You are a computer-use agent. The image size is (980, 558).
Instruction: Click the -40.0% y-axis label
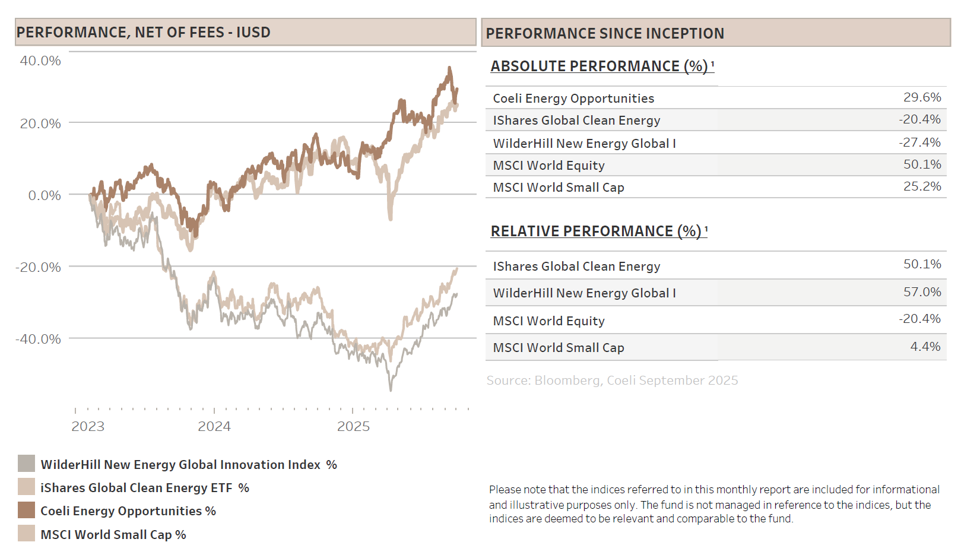39,339
